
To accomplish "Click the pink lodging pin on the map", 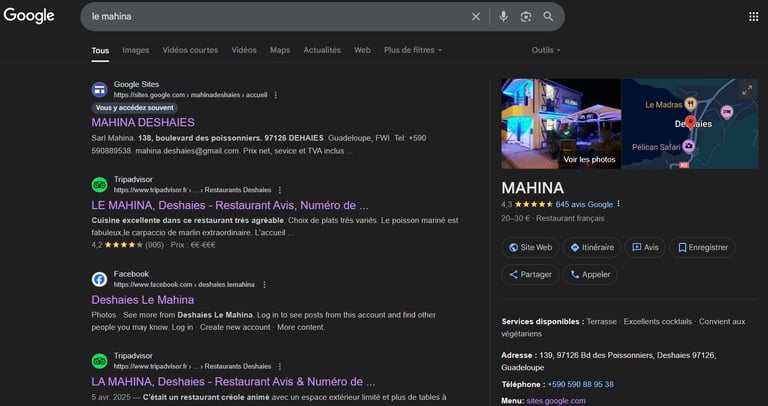I will [x=727, y=112].
